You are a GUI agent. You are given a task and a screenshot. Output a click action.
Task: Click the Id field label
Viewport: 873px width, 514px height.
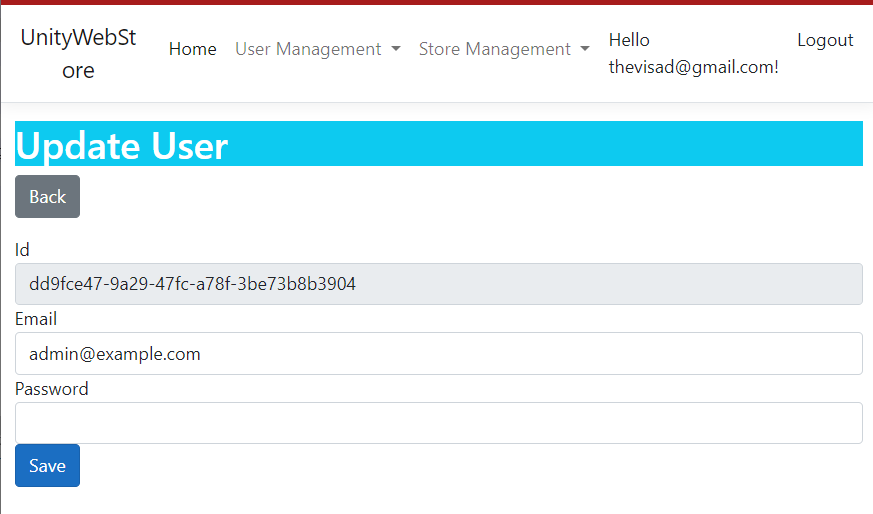[22, 250]
